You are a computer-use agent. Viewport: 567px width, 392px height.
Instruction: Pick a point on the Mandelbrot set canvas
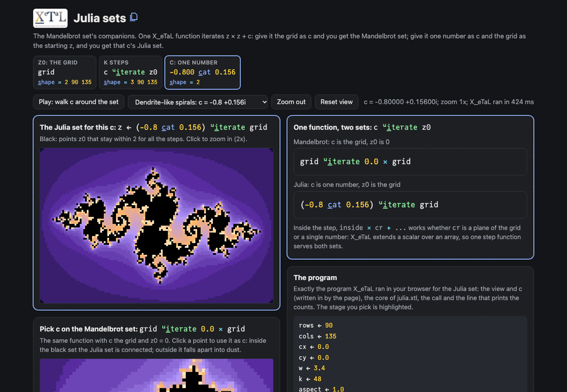[157, 376]
